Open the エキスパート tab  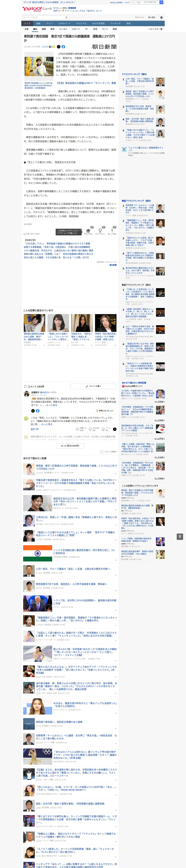(x=64, y=23)
